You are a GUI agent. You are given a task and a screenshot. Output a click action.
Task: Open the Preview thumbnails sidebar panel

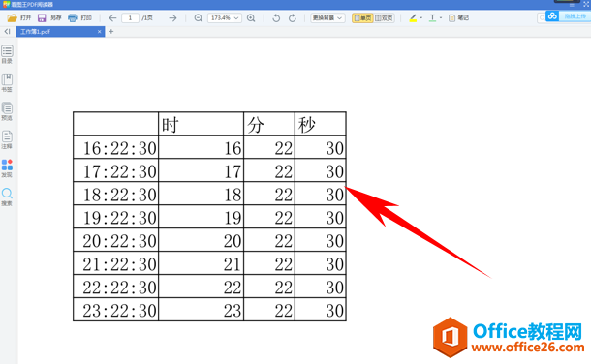pos(7,111)
